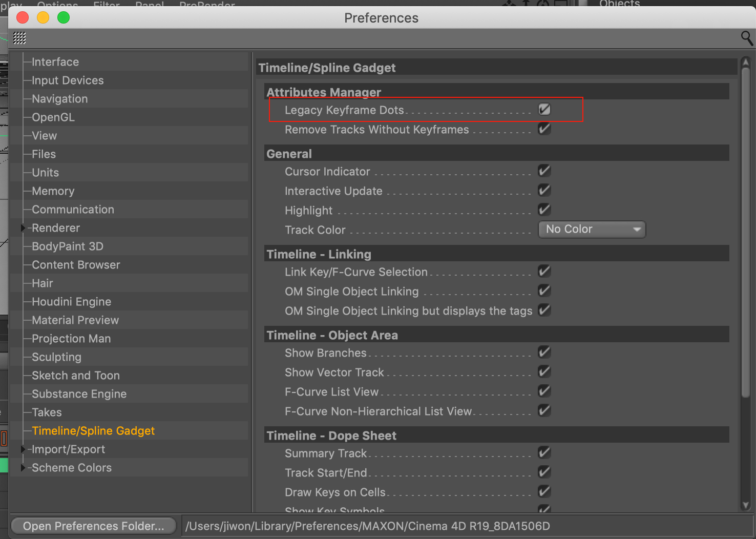
Task: Click the search magnifier icon
Action: pyautogui.click(x=746, y=38)
